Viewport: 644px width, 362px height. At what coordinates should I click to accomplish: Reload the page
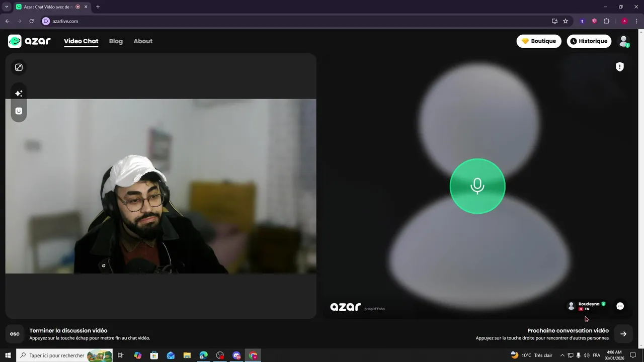(31, 21)
